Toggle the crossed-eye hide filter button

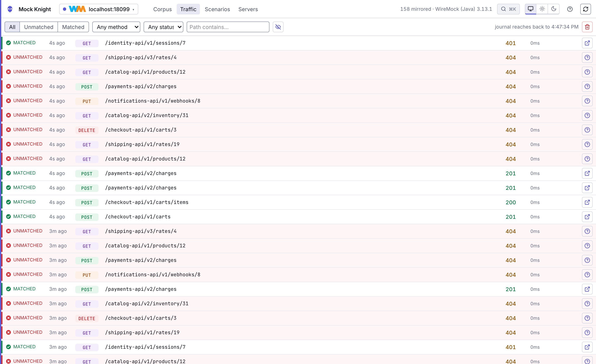[x=278, y=27]
